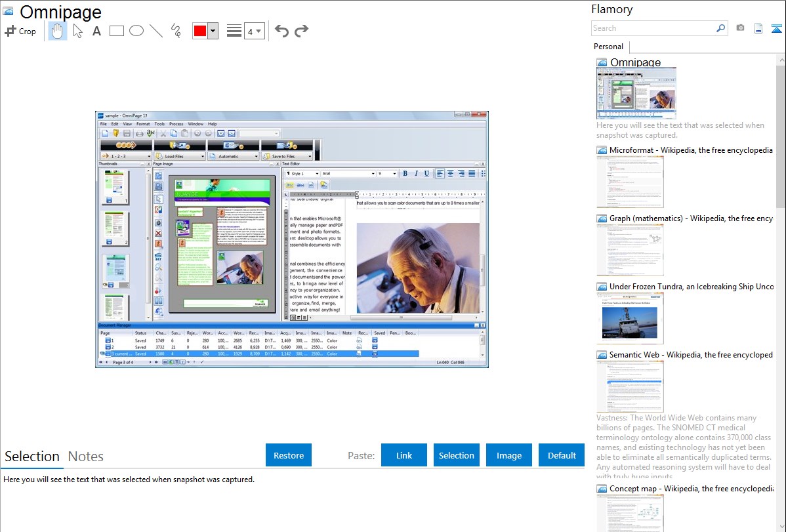The height and width of the screenshot is (532, 786).
Task: Activate the Crop tool
Action: tap(20, 31)
